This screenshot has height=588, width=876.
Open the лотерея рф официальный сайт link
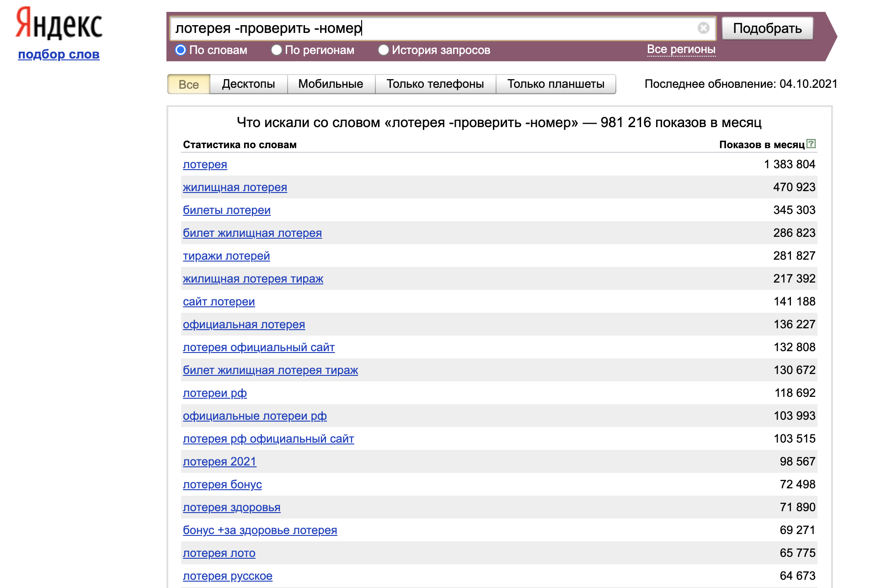click(x=268, y=438)
